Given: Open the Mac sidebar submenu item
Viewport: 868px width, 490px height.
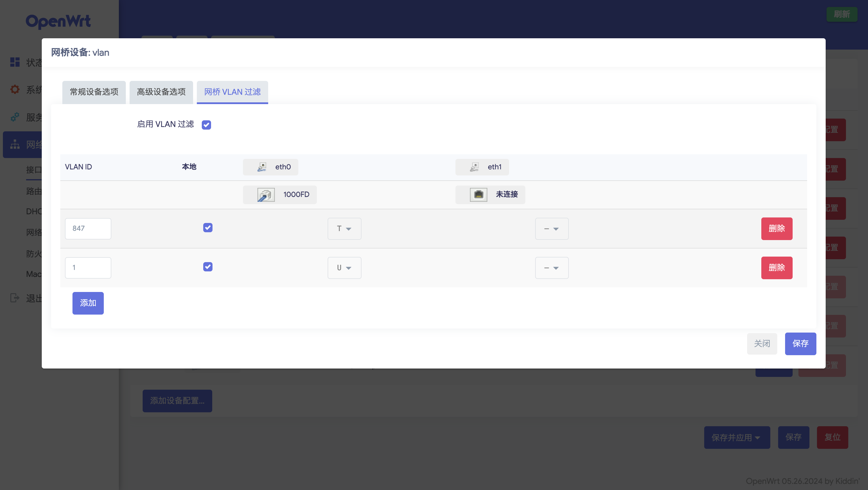Looking at the screenshot, I should pyautogui.click(x=34, y=274).
